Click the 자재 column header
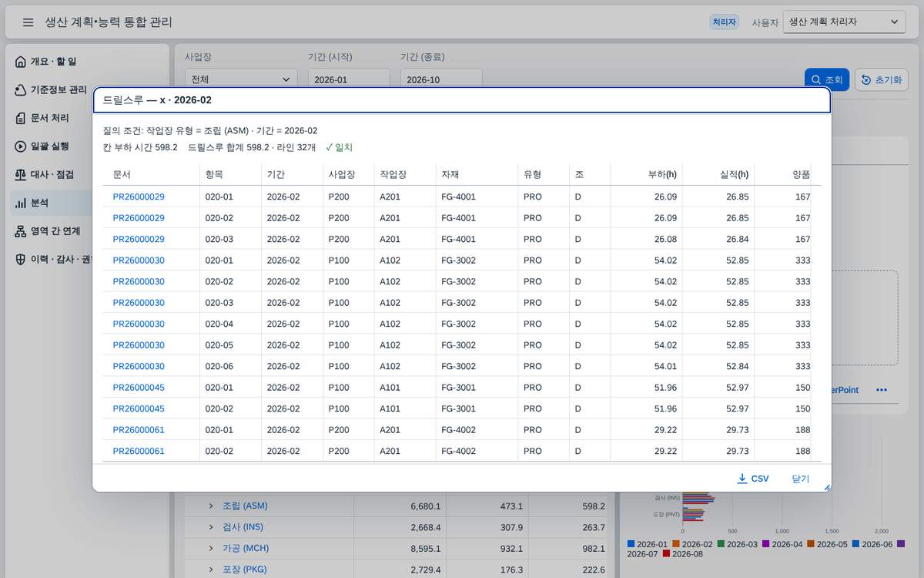924x578 pixels. (477, 174)
